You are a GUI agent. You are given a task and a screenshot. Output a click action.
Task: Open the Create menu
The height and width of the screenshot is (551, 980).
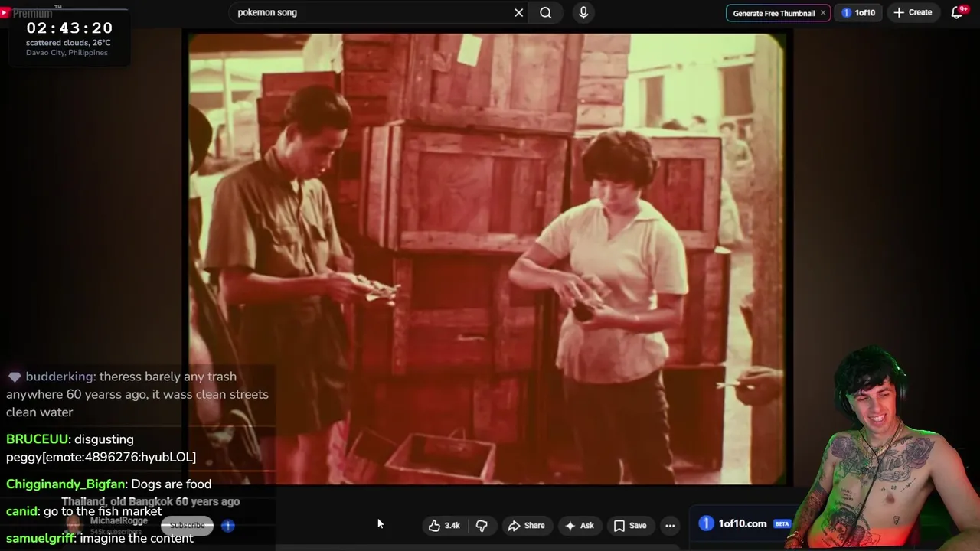click(x=913, y=12)
